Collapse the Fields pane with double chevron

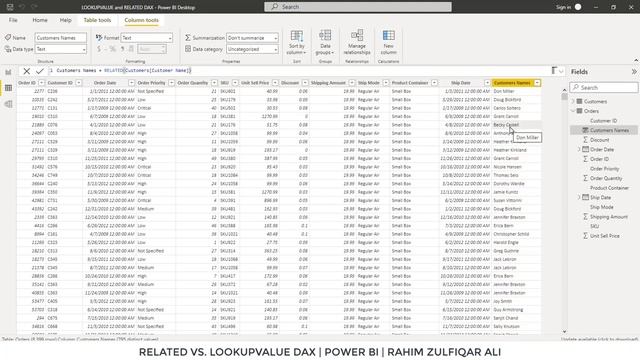[634, 71]
